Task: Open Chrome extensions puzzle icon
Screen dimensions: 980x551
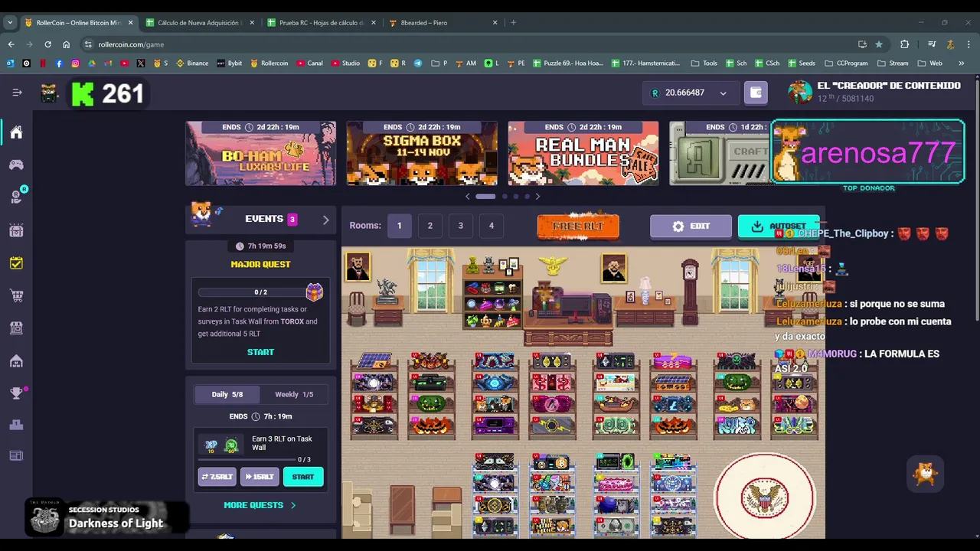Action: pyautogui.click(x=904, y=44)
